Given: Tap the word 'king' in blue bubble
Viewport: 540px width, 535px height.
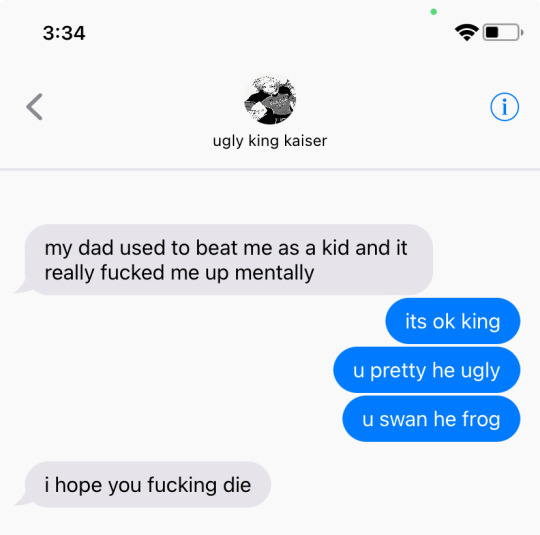Looking at the screenshot, I should [x=481, y=322].
